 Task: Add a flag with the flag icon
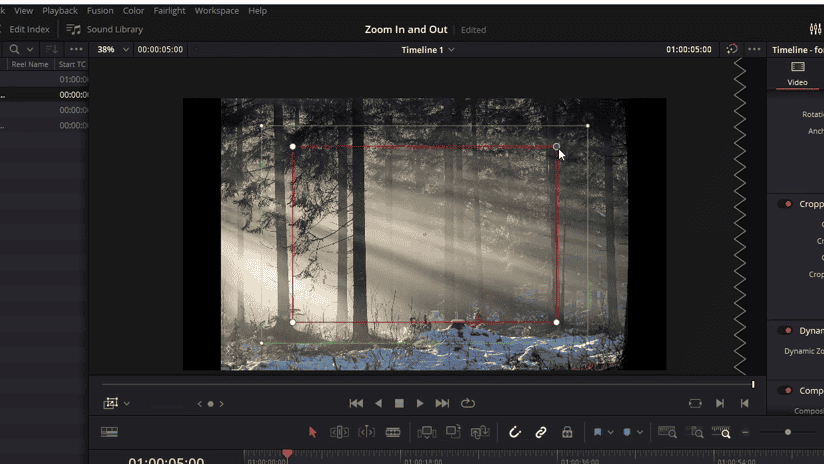(x=598, y=432)
